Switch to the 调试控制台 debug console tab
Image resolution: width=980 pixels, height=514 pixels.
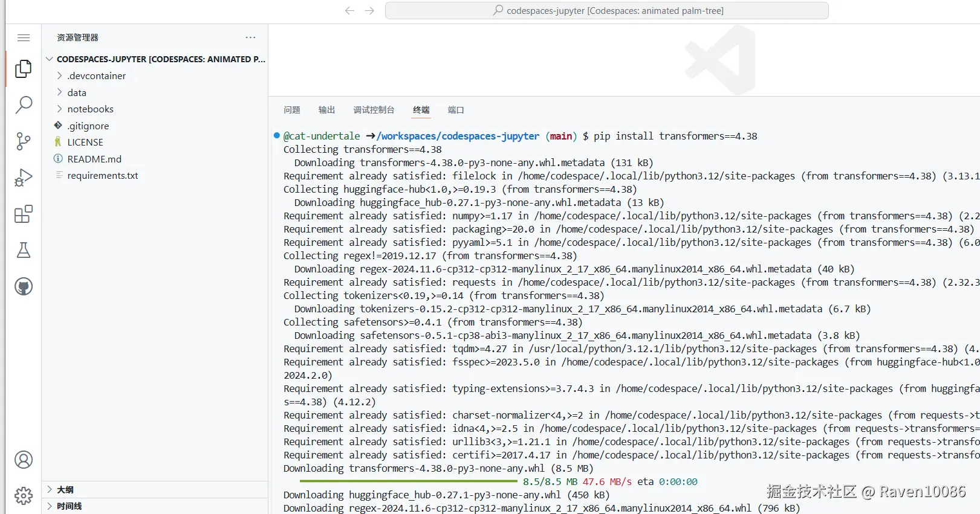(374, 110)
